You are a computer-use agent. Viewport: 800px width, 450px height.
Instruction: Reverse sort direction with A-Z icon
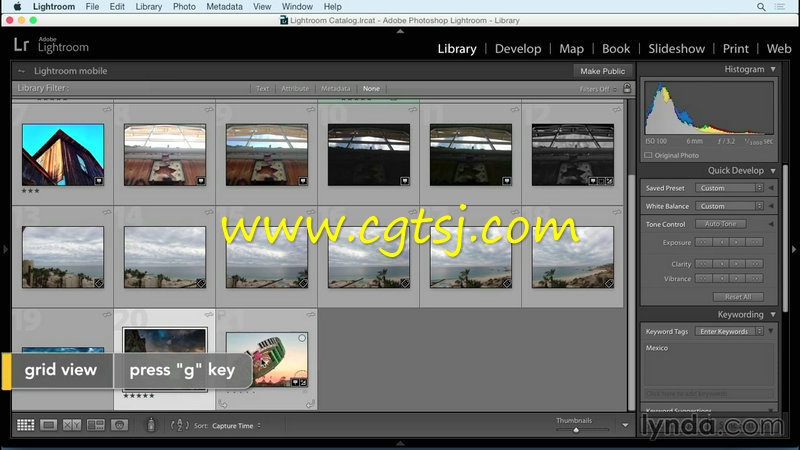click(x=180, y=425)
